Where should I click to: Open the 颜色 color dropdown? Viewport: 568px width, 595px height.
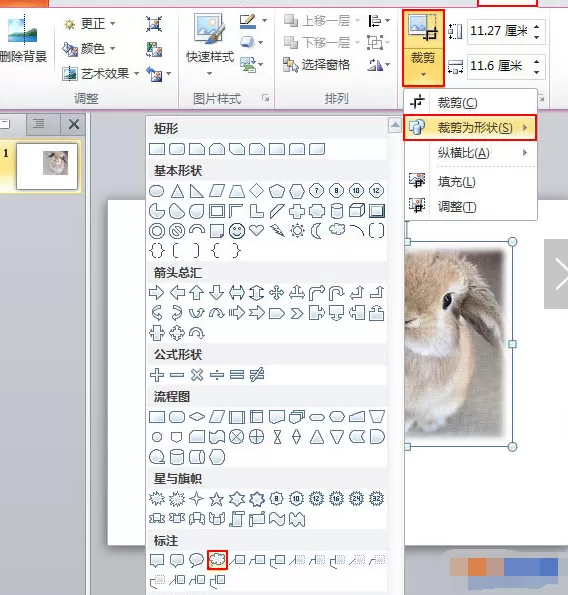[89, 49]
